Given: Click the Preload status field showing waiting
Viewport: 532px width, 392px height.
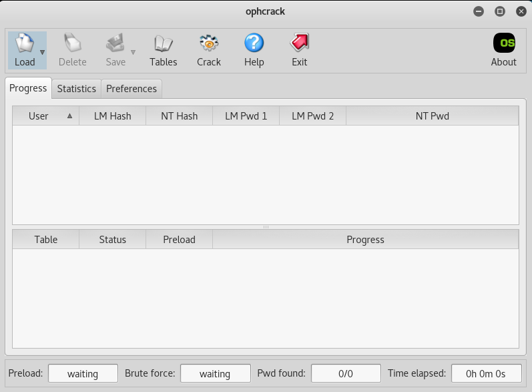Looking at the screenshot, I should (x=83, y=373).
